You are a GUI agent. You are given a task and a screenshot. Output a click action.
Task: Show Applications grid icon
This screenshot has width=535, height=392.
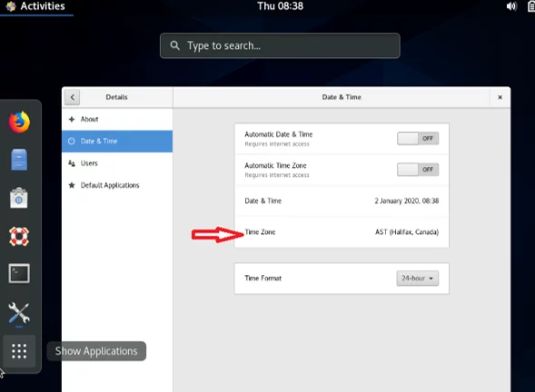click(19, 351)
